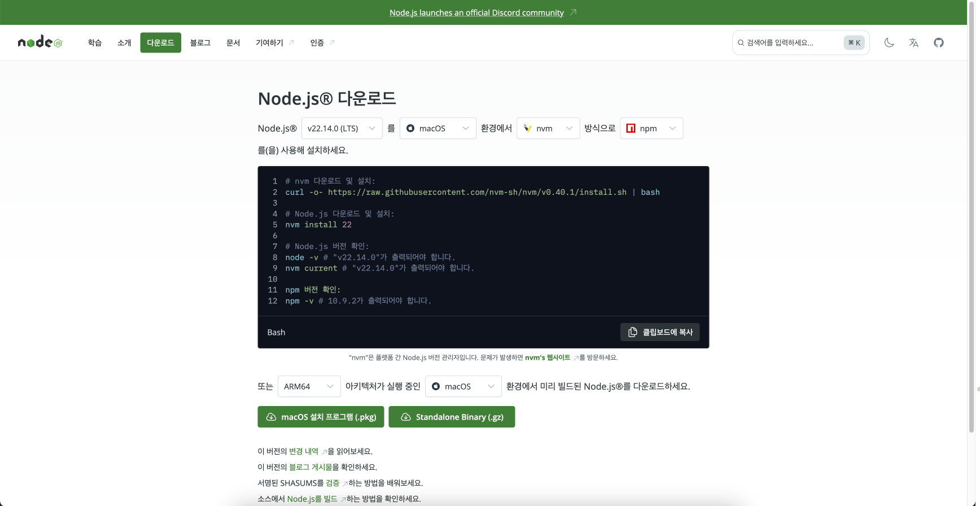Screen dimensions: 980x506
Task: Open the 블로그 게시물 link
Action: click(310, 467)
